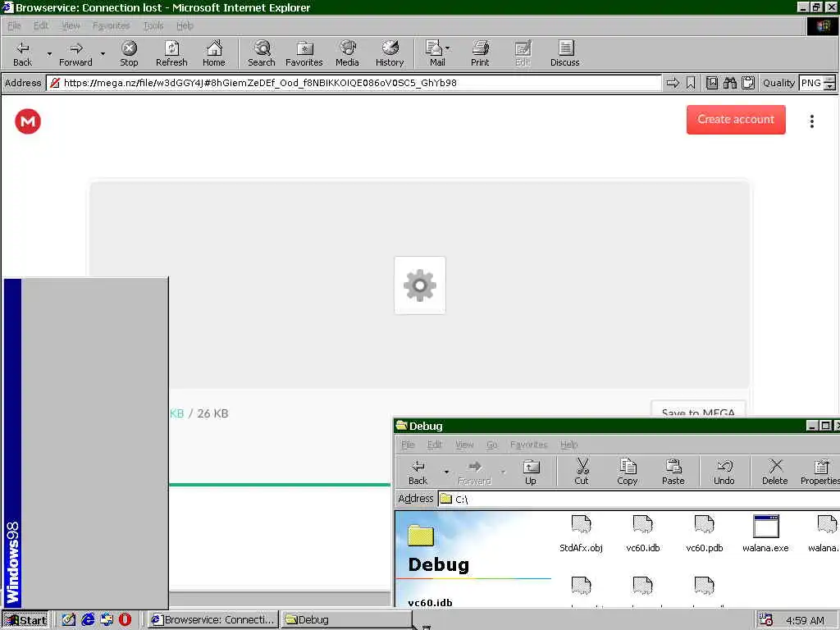Show browsing History
840x630 pixels.
point(390,53)
